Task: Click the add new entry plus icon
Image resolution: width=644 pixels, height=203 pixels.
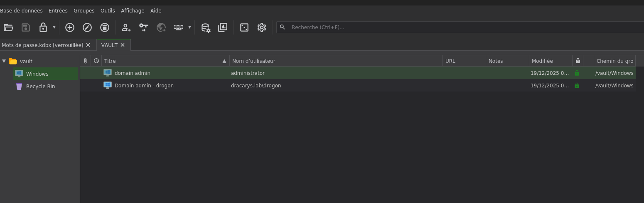Action: [70, 27]
